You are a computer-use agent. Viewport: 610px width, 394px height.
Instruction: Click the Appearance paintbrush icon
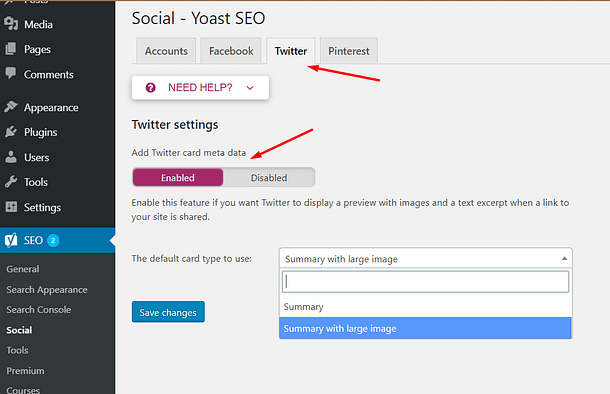(11, 107)
